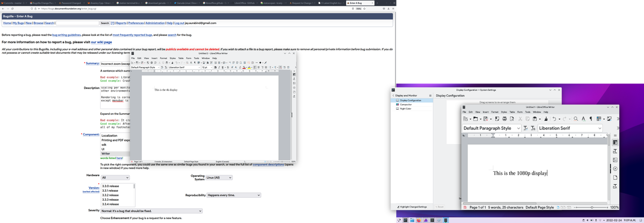This screenshot has width=644, height=223.
Task: Open the My Bugs link in Bugzilla
Action: 19,23
